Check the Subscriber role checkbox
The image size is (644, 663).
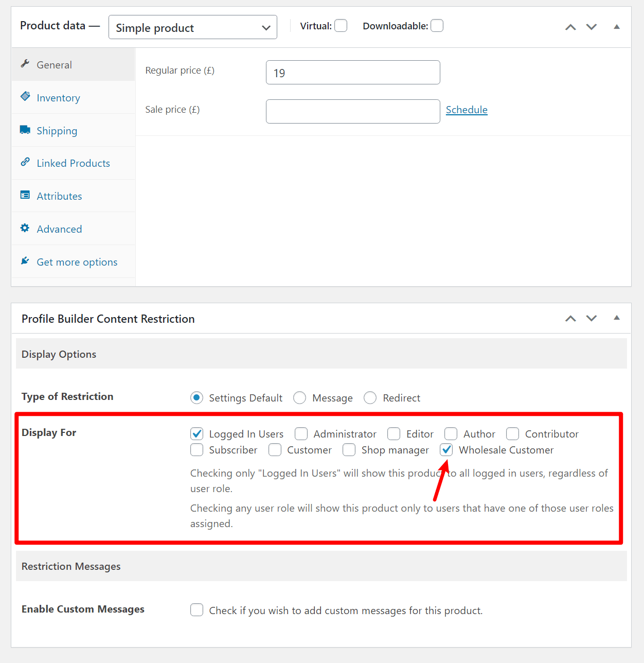pos(196,450)
